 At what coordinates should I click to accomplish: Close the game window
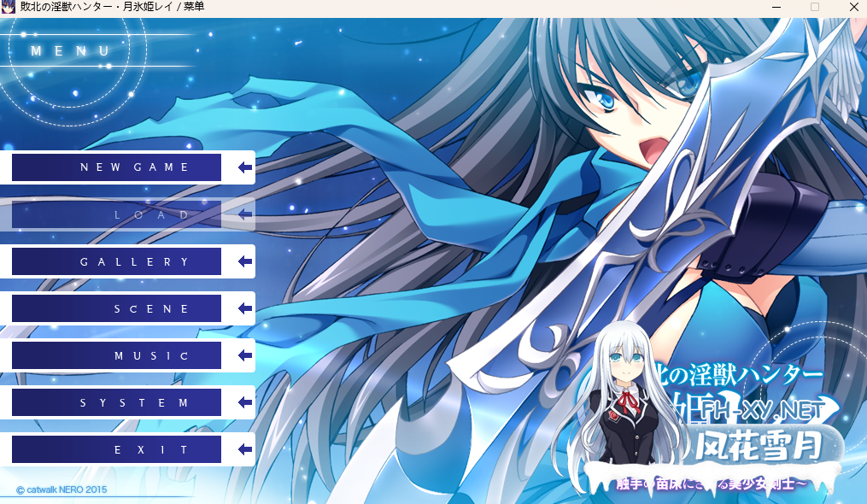(853, 7)
